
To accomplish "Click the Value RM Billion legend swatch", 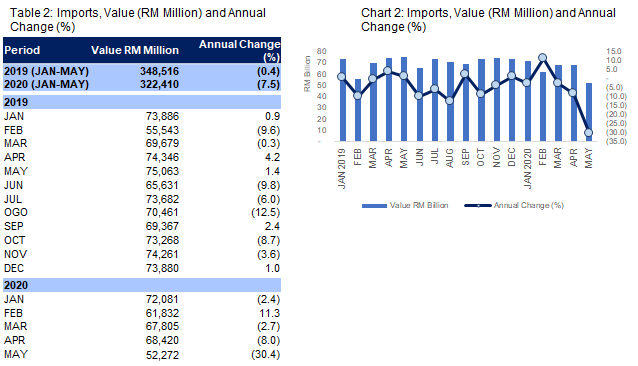I will pyautogui.click(x=374, y=206).
